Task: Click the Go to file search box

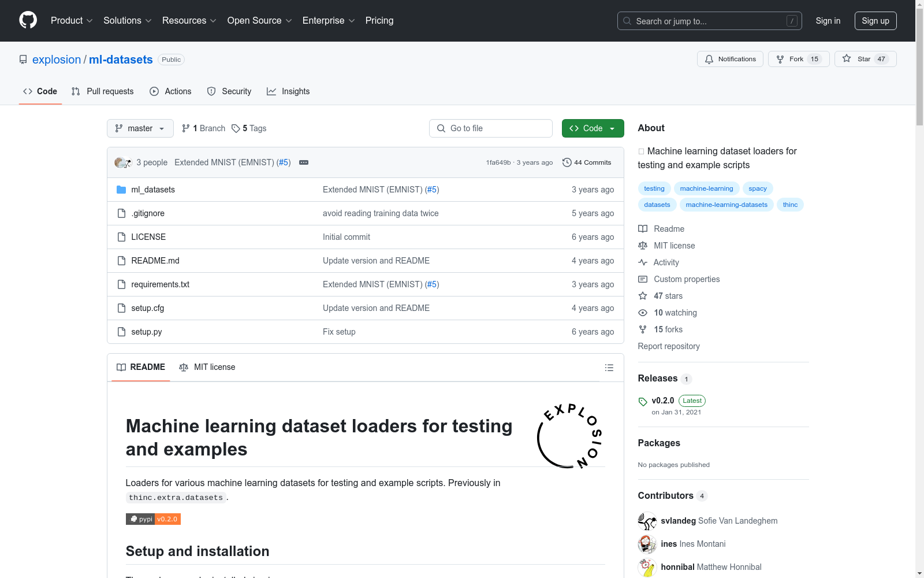Action: pos(491,128)
